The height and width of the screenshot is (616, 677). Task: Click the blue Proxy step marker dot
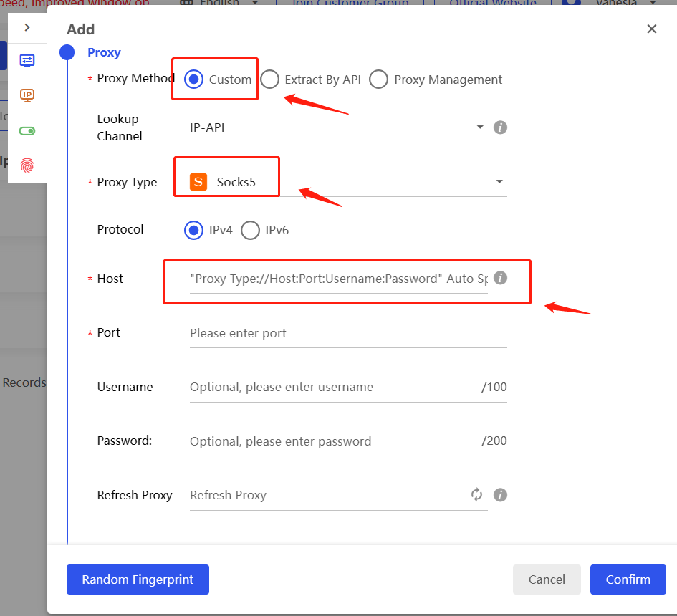point(67,52)
